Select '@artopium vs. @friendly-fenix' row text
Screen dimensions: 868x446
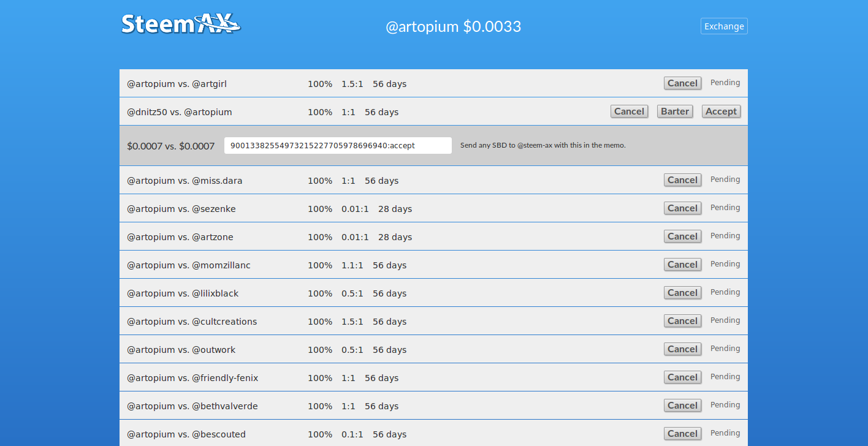[192, 378]
